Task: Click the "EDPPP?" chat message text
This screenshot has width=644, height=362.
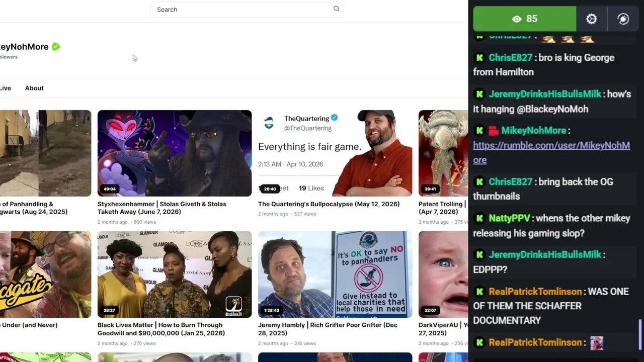Action: tap(490, 269)
